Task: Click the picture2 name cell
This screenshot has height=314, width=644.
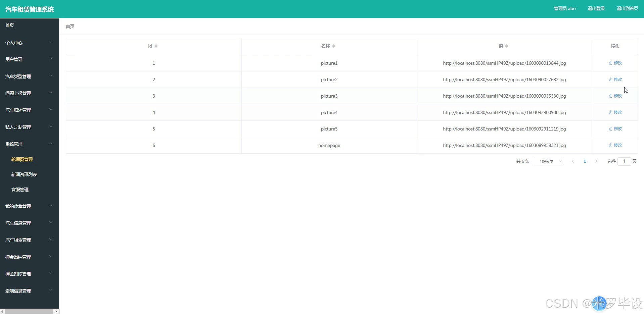Action: (x=329, y=80)
